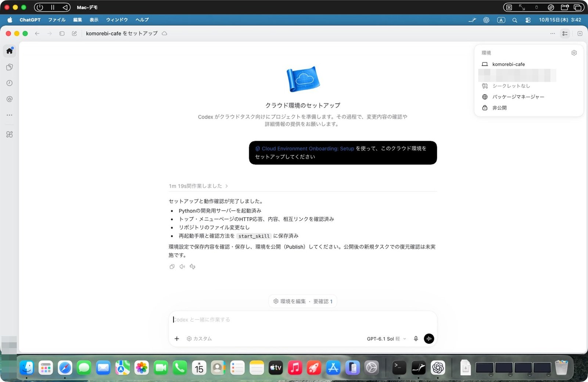The height and width of the screenshot is (382, 588).
Task: Open the three-dots More sidebar item
Action: point(10,115)
